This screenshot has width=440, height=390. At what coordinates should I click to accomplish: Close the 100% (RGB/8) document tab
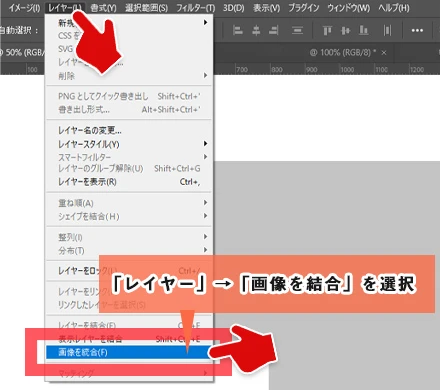(x=384, y=53)
